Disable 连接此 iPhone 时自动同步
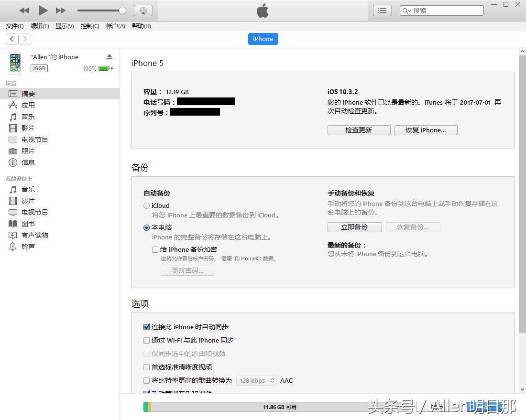526x420 pixels. 146,327
